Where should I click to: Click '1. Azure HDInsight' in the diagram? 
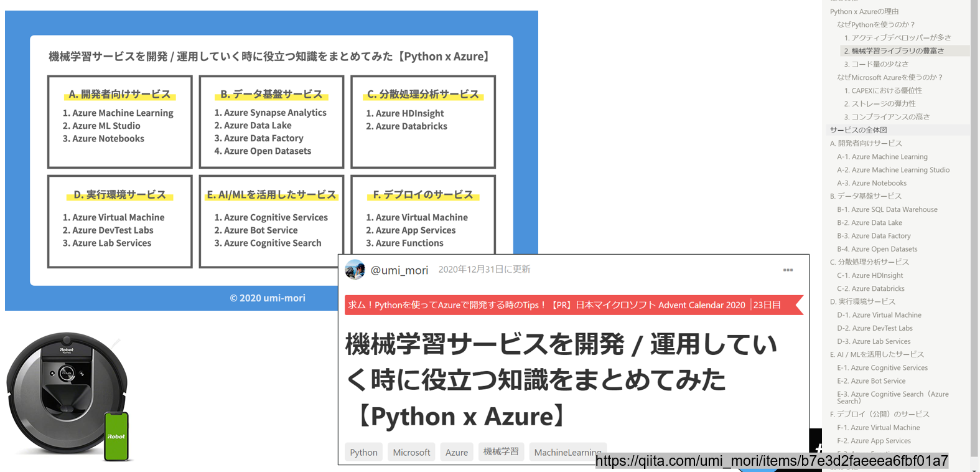click(405, 113)
